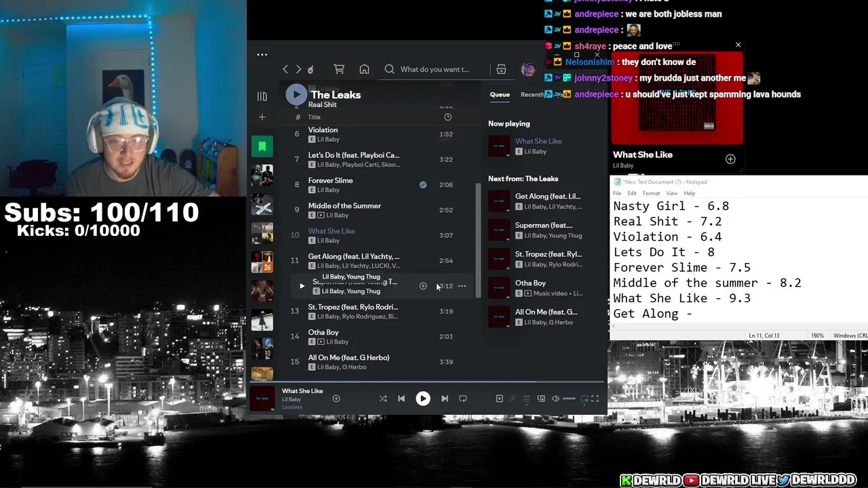Open the mini player icon
Screen dimensions: 868x488
(x=584, y=399)
